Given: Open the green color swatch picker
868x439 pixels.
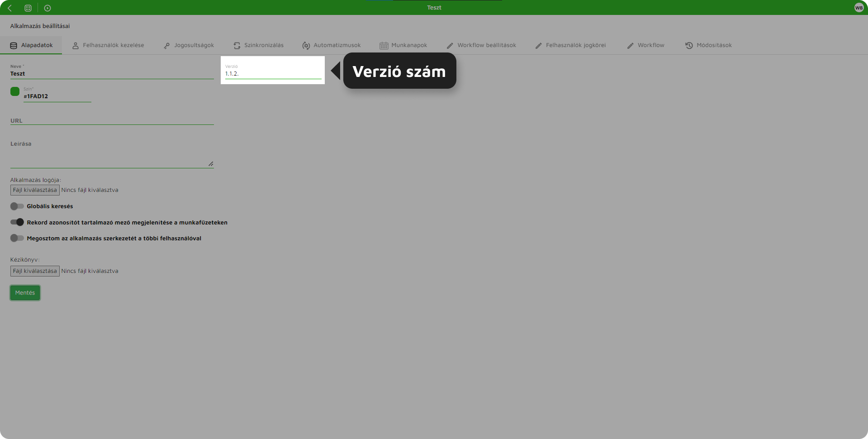Looking at the screenshot, I should pyautogui.click(x=15, y=91).
